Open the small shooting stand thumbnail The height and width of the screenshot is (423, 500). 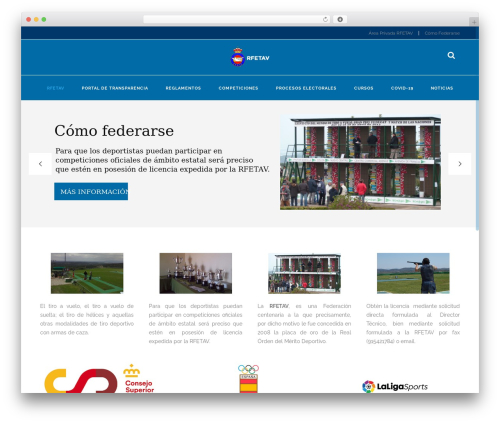304,273
